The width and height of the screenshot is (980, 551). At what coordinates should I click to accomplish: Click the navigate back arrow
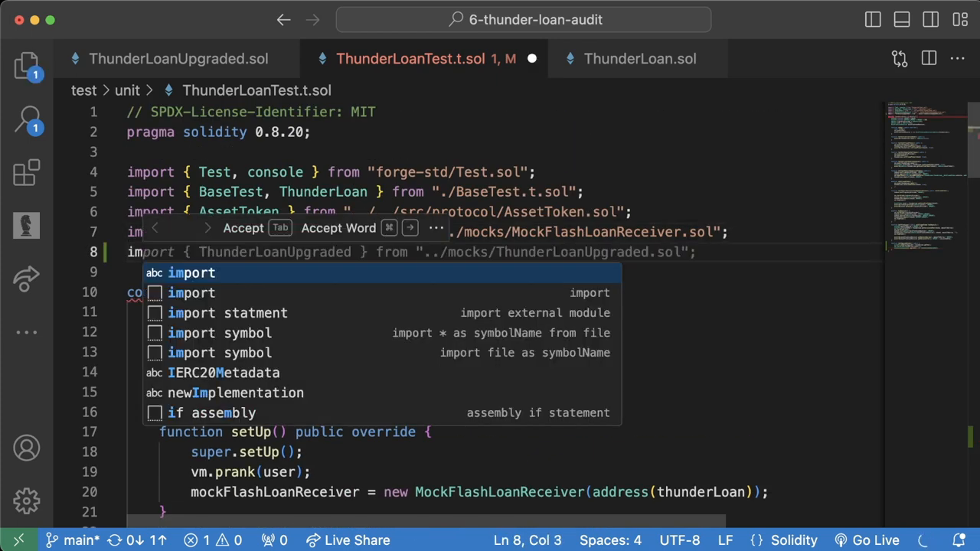[x=284, y=20]
